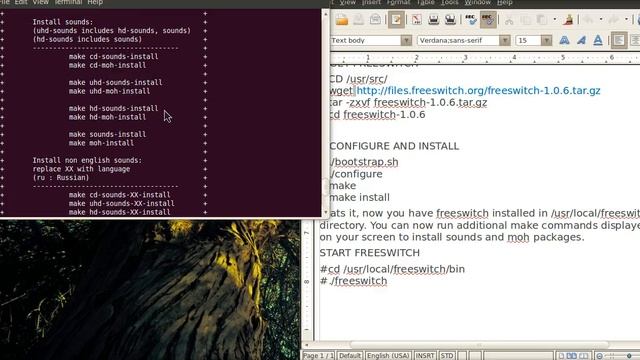Toggle INSRT insert mode in status bar
This screenshot has width=640, height=360.
(425, 356)
